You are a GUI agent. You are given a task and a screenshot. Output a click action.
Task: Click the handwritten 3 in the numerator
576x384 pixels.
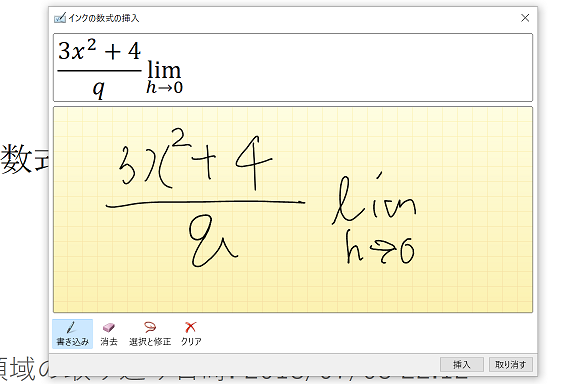tap(127, 165)
